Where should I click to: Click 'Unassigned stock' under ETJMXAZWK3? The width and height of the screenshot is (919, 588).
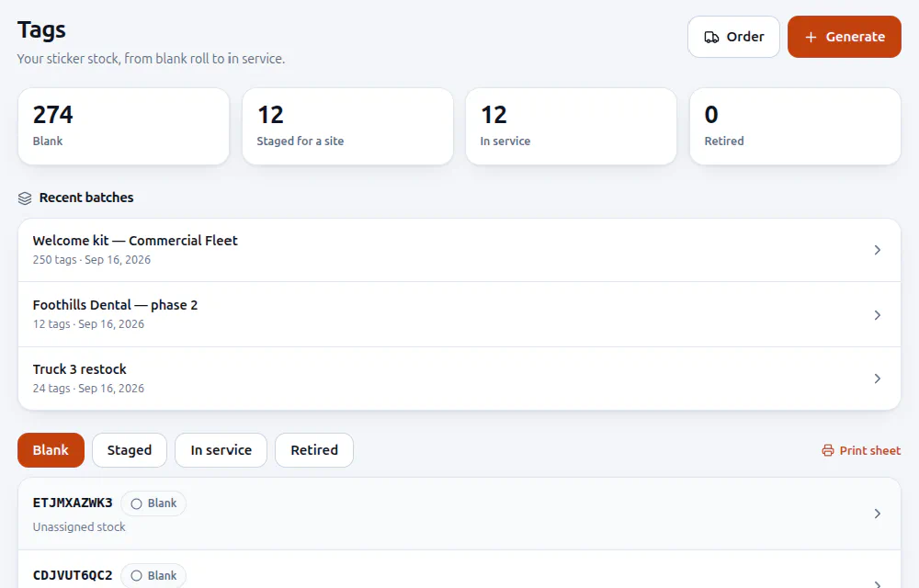(x=79, y=527)
